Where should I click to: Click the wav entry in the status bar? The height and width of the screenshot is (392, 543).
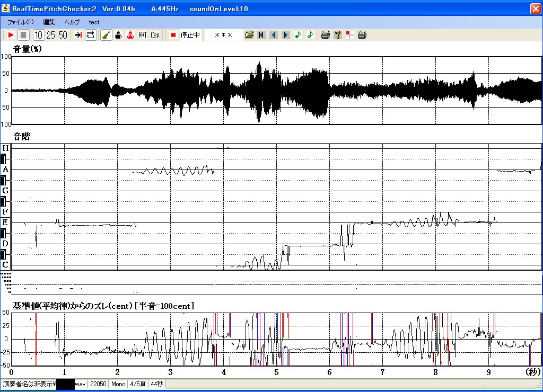81,384
